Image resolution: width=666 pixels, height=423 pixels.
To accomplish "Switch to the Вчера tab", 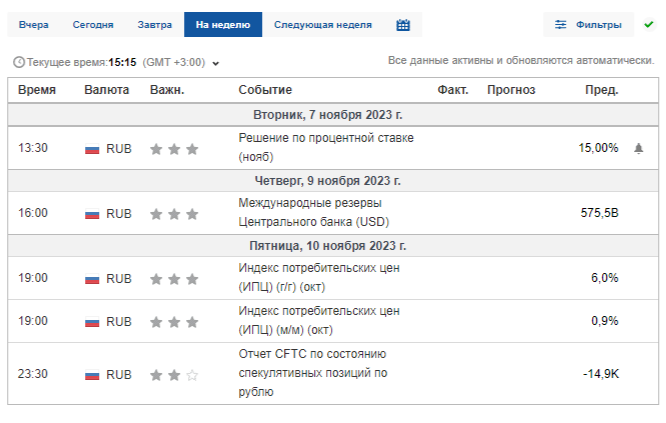I will (x=33, y=24).
